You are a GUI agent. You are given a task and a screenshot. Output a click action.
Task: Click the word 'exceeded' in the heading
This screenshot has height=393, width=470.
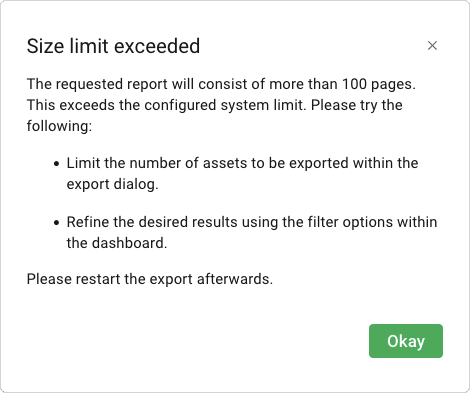(x=157, y=46)
